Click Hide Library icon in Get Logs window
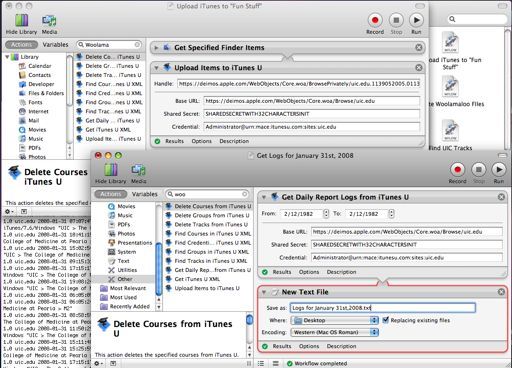Screen dimensions: 512x368 [x=111, y=170]
